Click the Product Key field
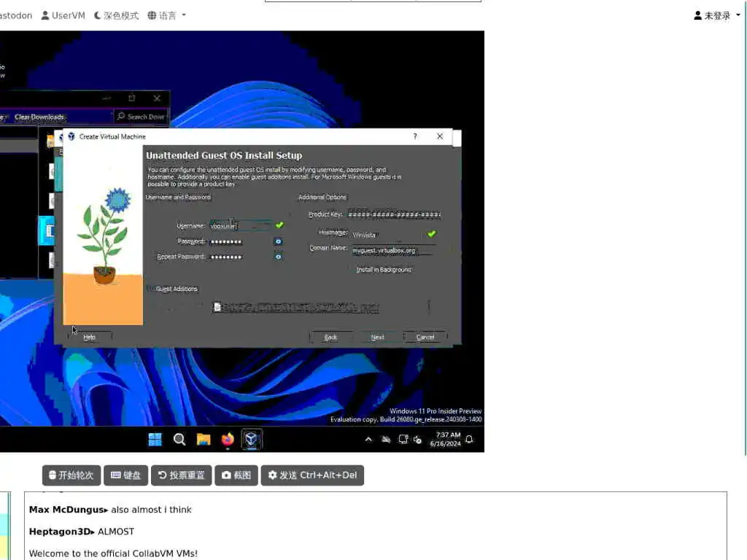The image size is (747, 560). (394, 214)
